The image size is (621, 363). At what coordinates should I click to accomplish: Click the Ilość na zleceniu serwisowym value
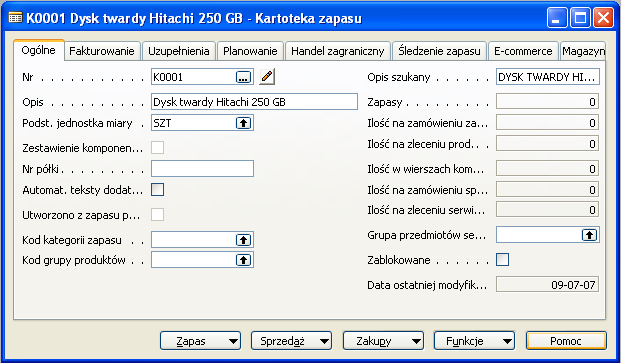coord(547,210)
